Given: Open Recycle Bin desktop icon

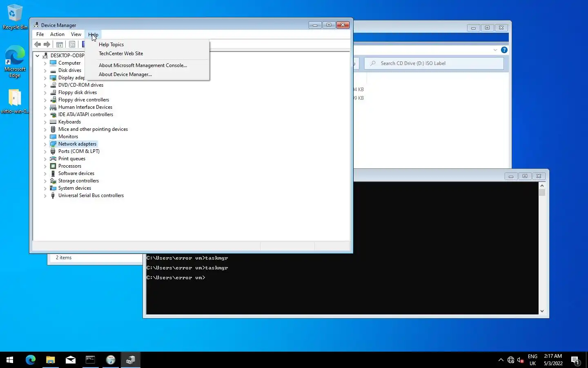Looking at the screenshot, I should 15,17.
